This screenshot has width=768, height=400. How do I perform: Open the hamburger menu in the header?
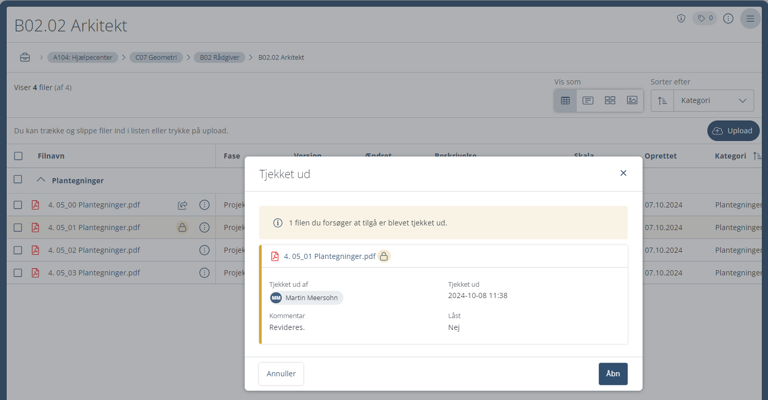coord(749,19)
